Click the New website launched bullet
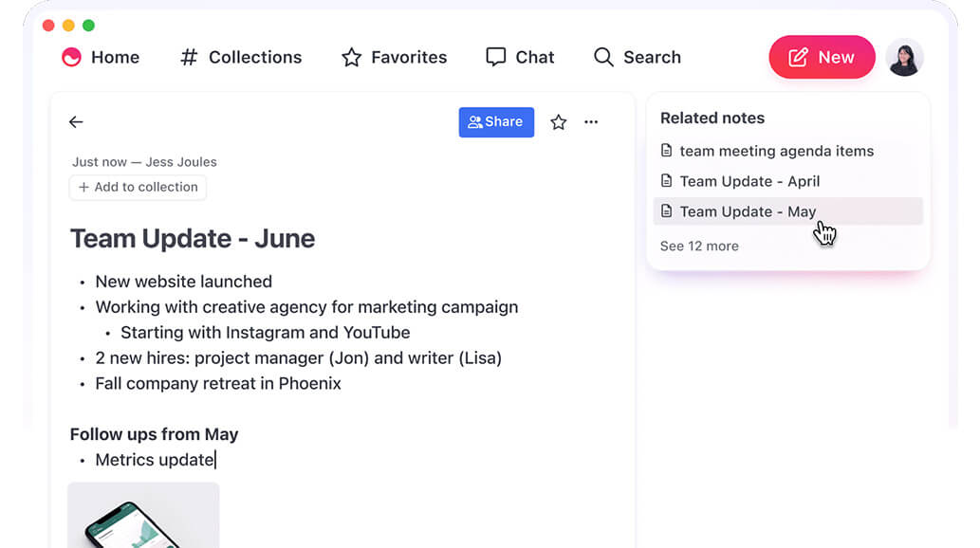The width and height of the screenshot is (980, 548). 183,282
